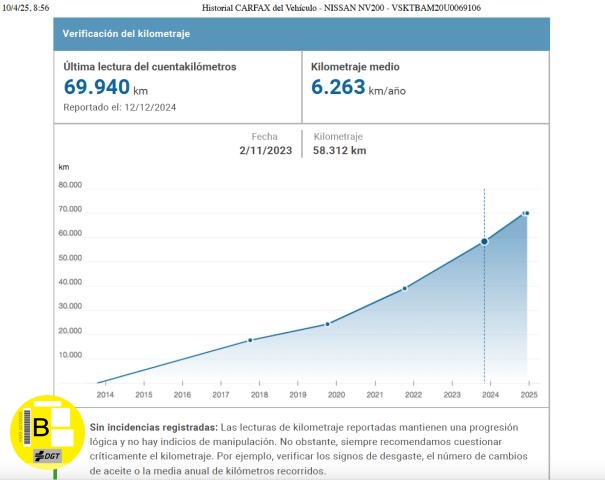The width and height of the screenshot is (605, 480).
Task: Click the chart line start at 2014
Action: (x=98, y=382)
